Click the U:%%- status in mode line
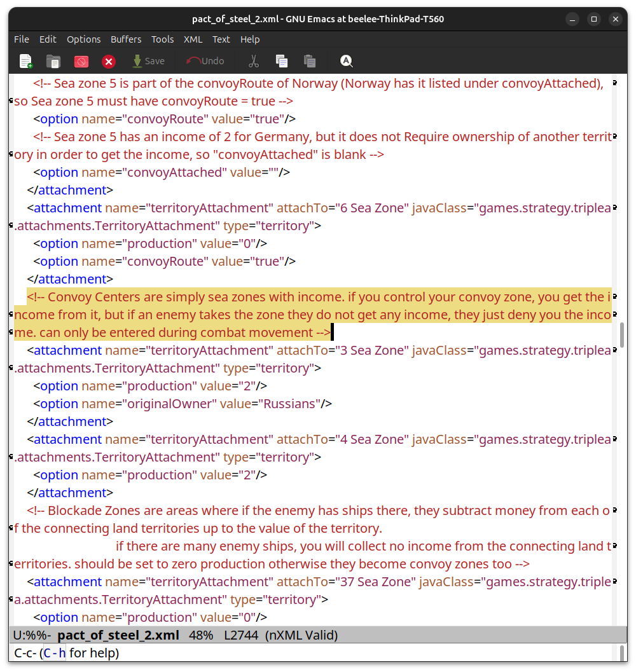The image size is (636, 672). pyautogui.click(x=32, y=635)
